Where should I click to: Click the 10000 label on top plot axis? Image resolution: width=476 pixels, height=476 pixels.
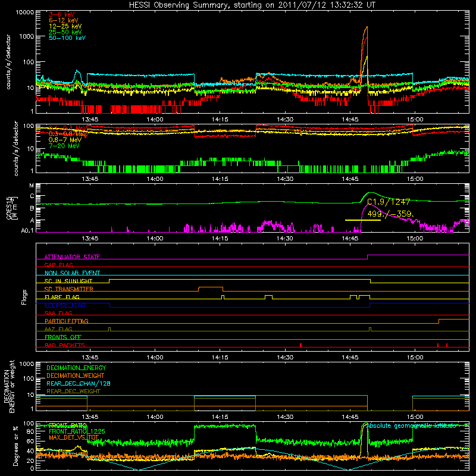pos(25,12)
